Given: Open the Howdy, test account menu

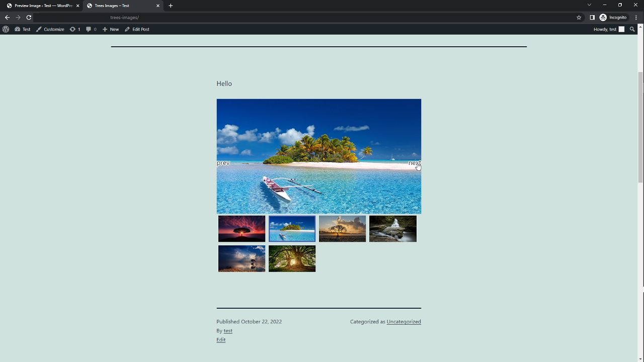Looking at the screenshot, I should [x=609, y=29].
